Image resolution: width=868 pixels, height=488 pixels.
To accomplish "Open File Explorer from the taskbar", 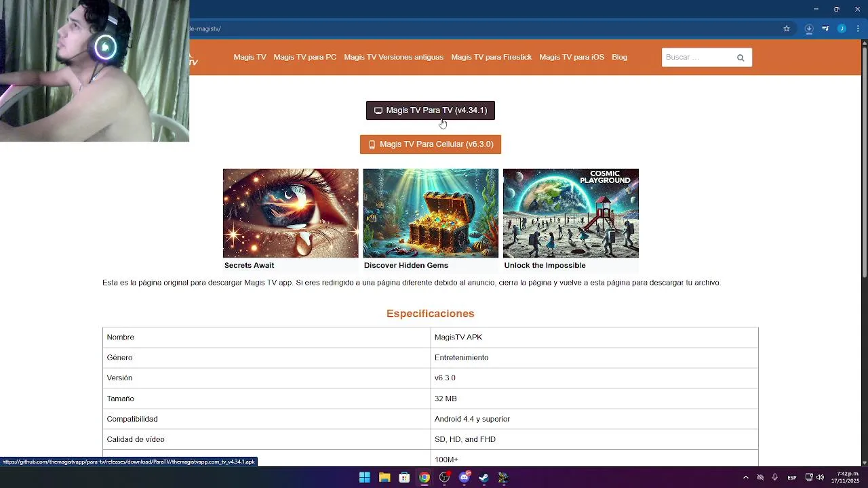I will [384, 477].
